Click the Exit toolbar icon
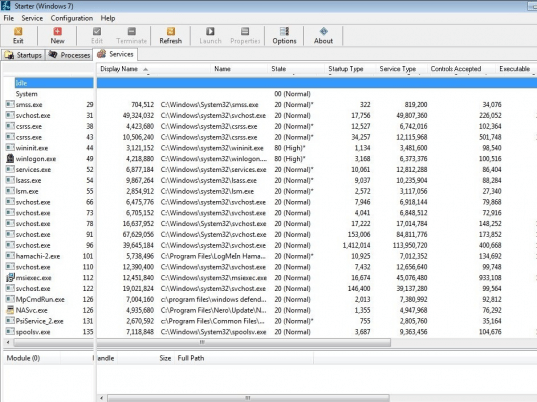The width and height of the screenshot is (537, 402). (x=18, y=36)
